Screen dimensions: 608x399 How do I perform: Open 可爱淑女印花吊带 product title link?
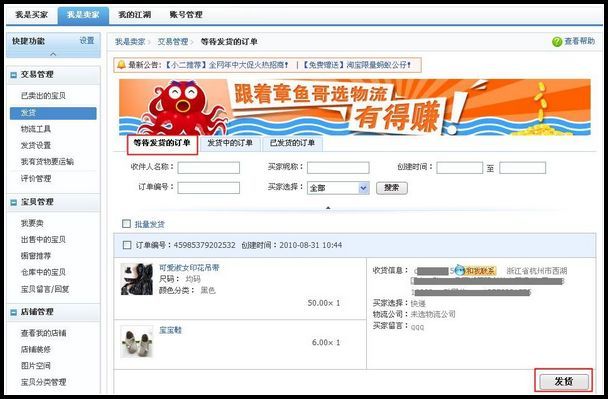pyautogui.click(x=189, y=268)
